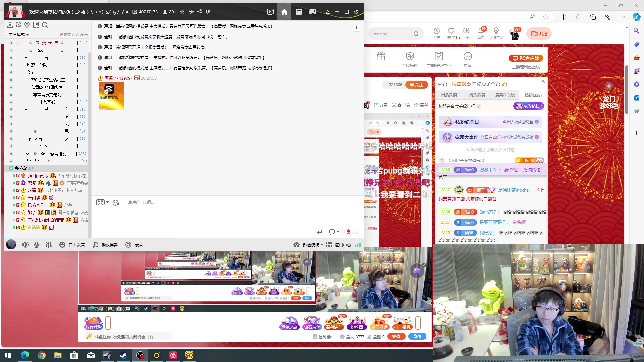Click the gamepad icon in YY title bar

[312, 12]
